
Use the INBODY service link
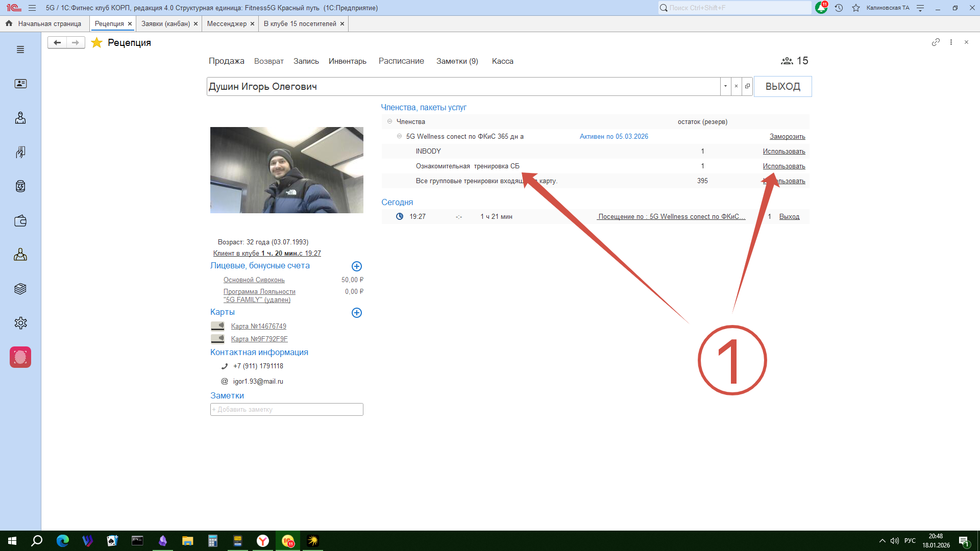tap(783, 151)
